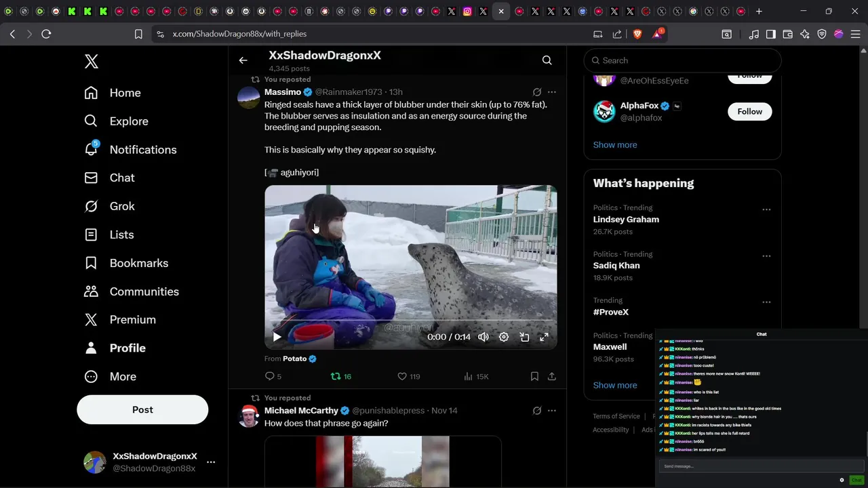Open the #ProveX trending hashtag
The width and height of the screenshot is (868, 488).
[x=611, y=312]
